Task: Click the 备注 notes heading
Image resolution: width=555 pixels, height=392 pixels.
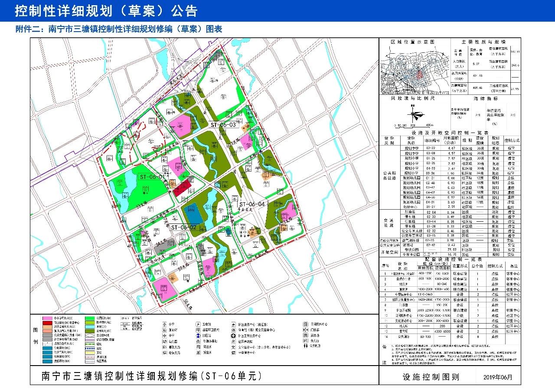Action: (x=384, y=354)
